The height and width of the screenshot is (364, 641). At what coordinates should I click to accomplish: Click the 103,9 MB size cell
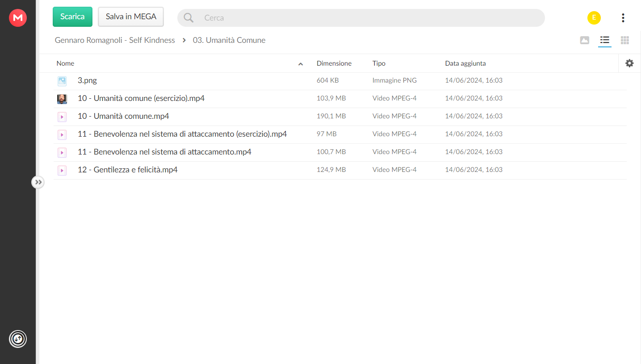[x=331, y=98]
